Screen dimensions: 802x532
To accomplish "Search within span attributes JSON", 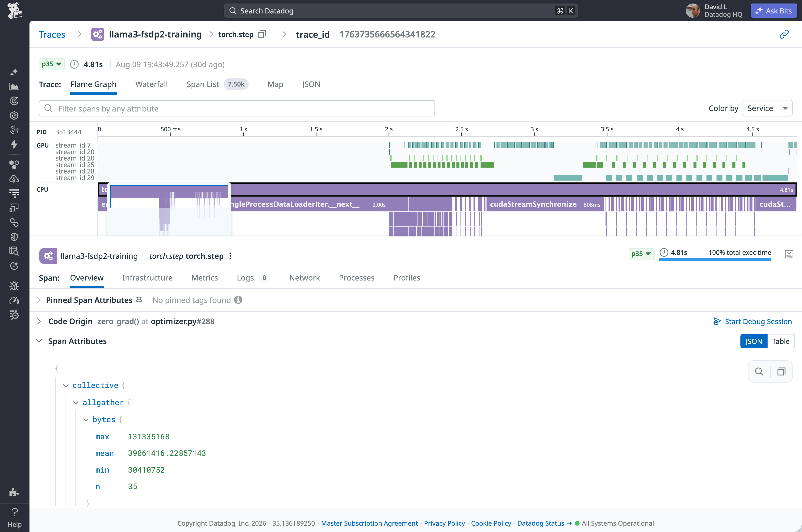I will pos(759,371).
